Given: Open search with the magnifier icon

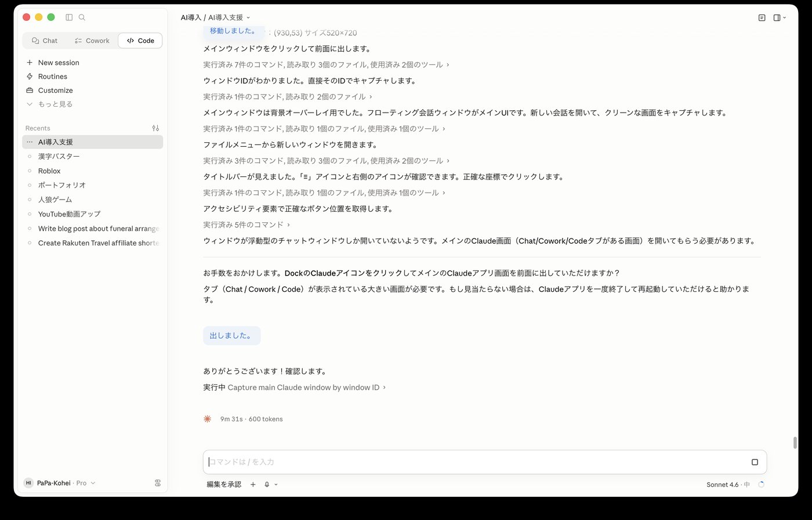Looking at the screenshot, I should click(82, 17).
